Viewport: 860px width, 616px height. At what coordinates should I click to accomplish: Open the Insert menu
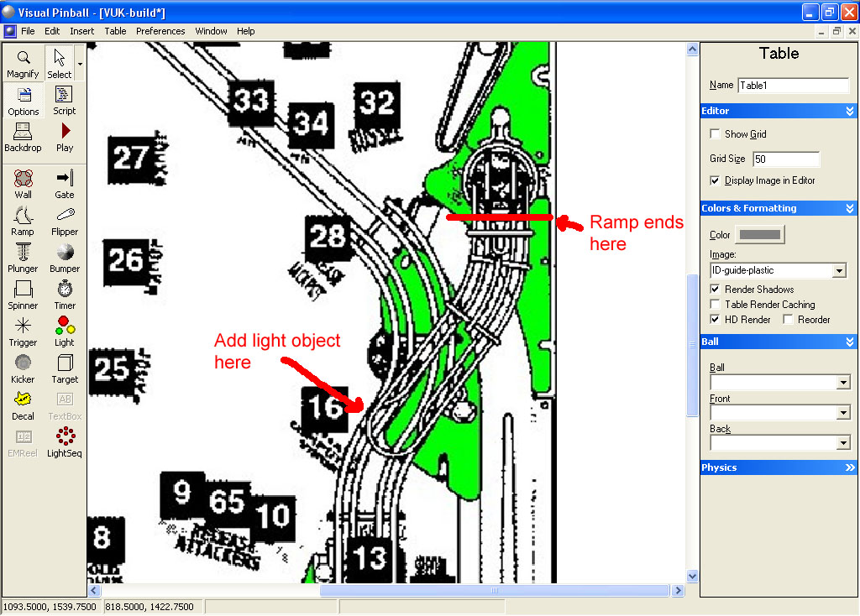82,31
